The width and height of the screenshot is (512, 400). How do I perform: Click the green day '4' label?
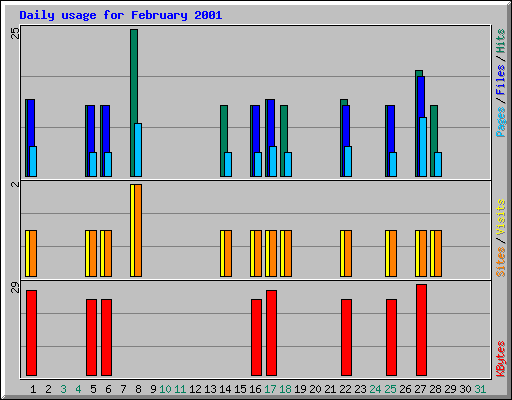78,389
